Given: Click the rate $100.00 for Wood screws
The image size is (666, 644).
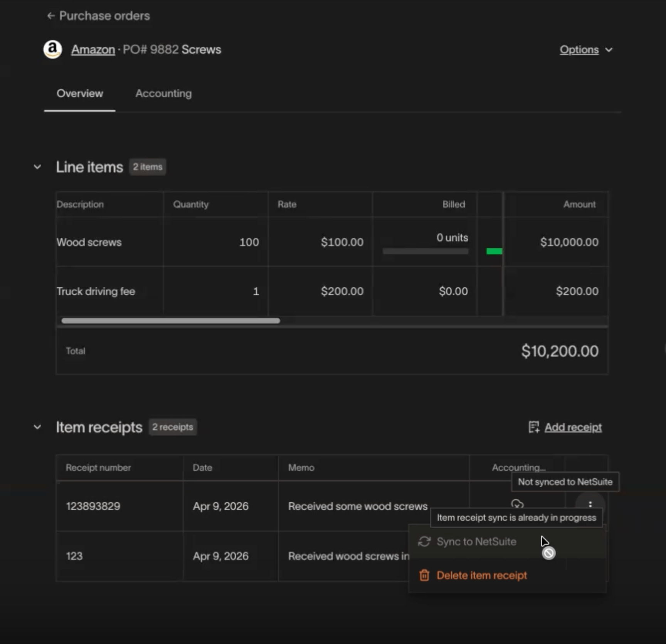Looking at the screenshot, I should [x=342, y=242].
